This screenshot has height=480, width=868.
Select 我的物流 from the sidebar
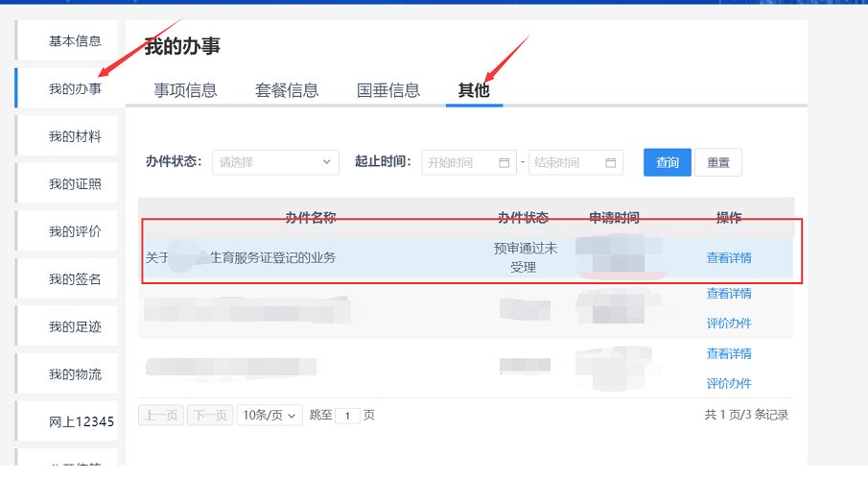click(75, 373)
